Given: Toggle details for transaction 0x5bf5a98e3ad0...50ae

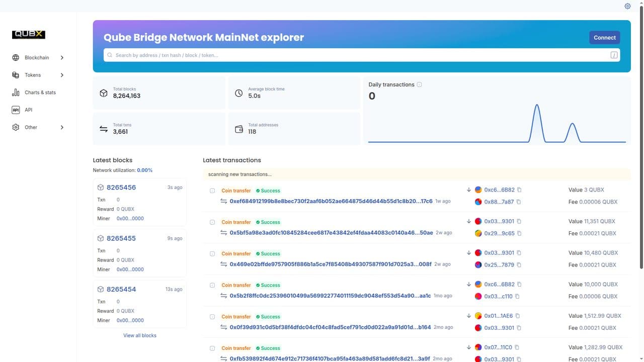Looking at the screenshot, I should (212, 222).
